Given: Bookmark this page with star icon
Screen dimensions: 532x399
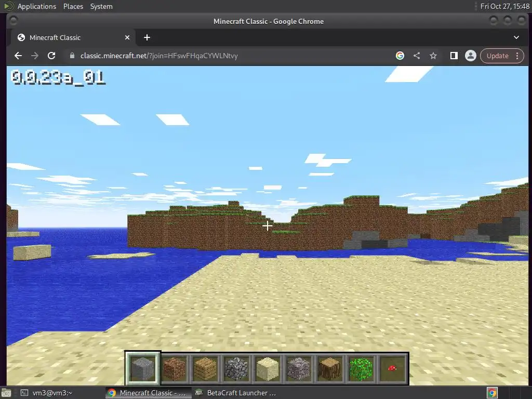Looking at the screenshot, I should click(x=433, y=56).
